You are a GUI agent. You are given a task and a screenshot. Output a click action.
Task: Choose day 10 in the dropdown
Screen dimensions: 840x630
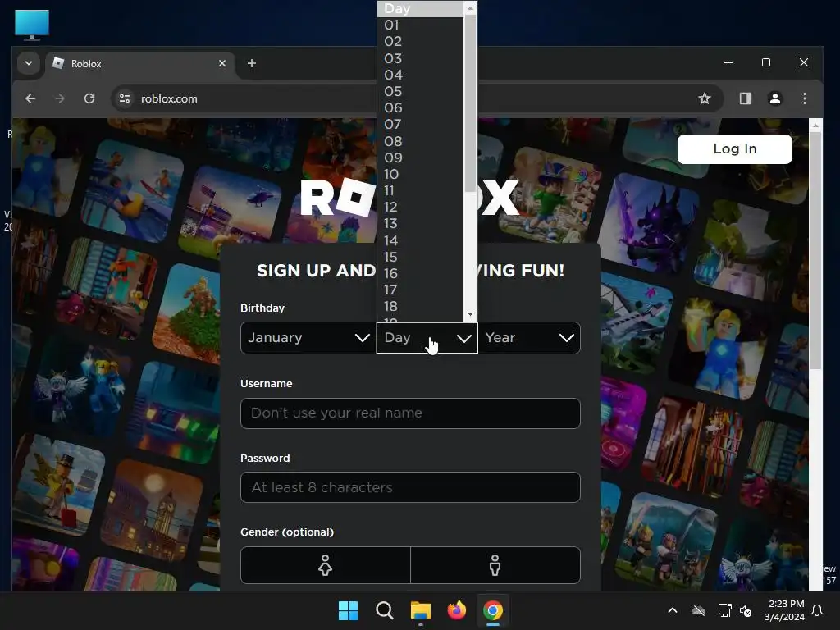(420, 174)
